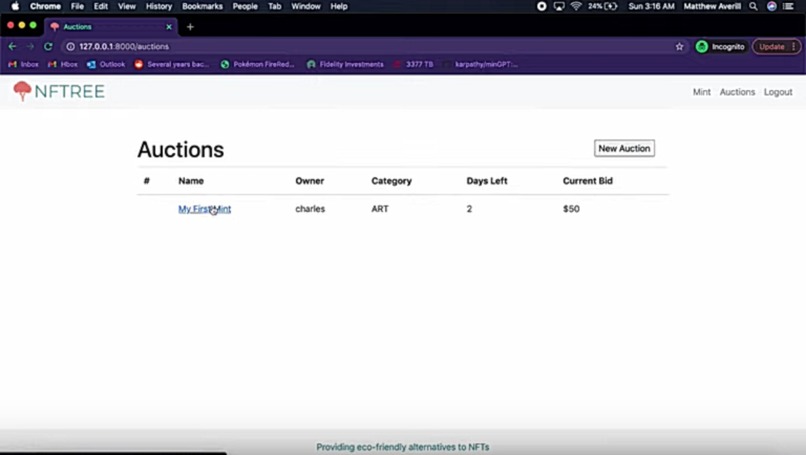Select the Auctions browser tab

(x=111, y=27)
